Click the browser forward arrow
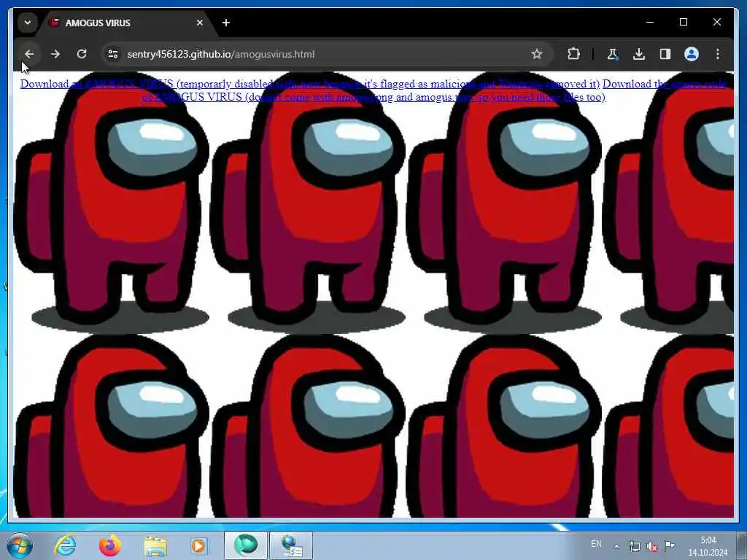Screen dimensions: 747x560 [55, 54]
